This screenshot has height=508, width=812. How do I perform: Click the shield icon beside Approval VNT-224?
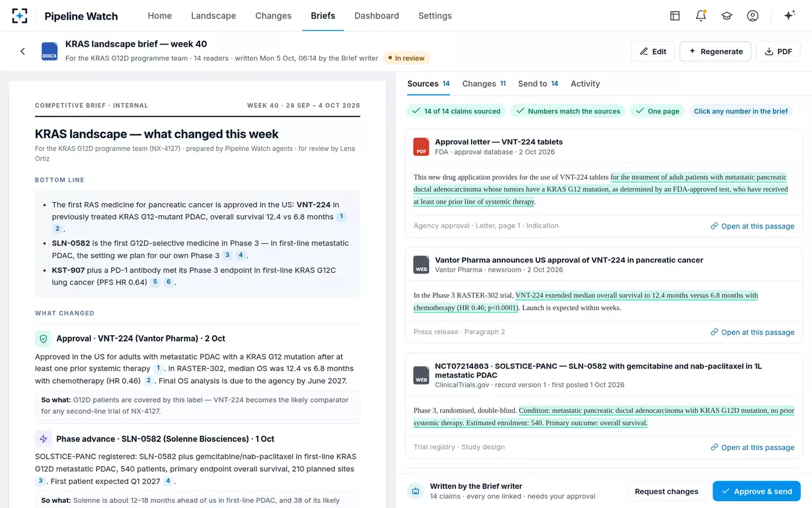pos(43,339)
